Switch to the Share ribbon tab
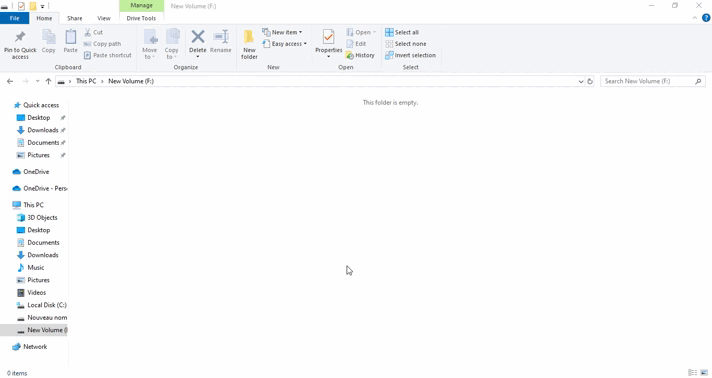712x378 pixels. pyautogui.click(x=74, y=18)
